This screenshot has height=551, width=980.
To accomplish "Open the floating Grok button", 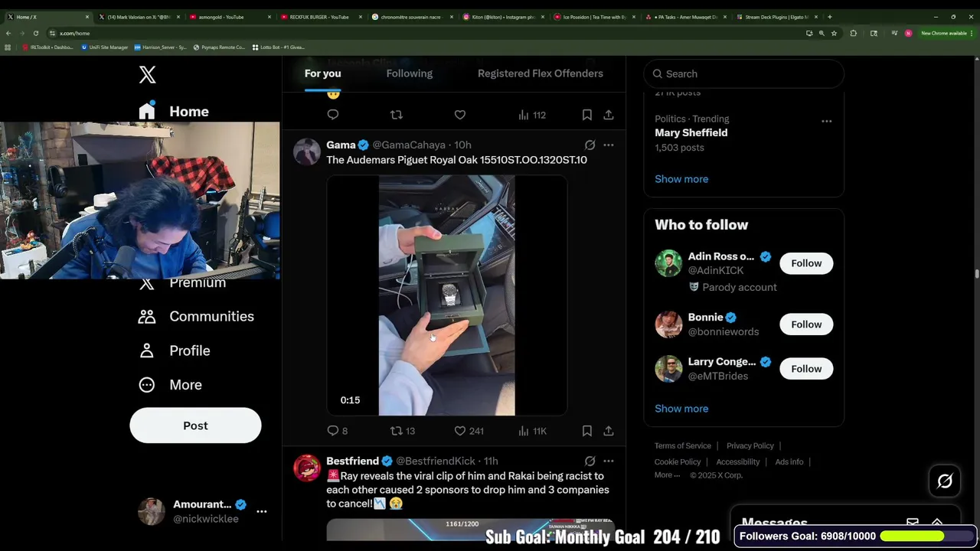I will (x=945, y=481).
